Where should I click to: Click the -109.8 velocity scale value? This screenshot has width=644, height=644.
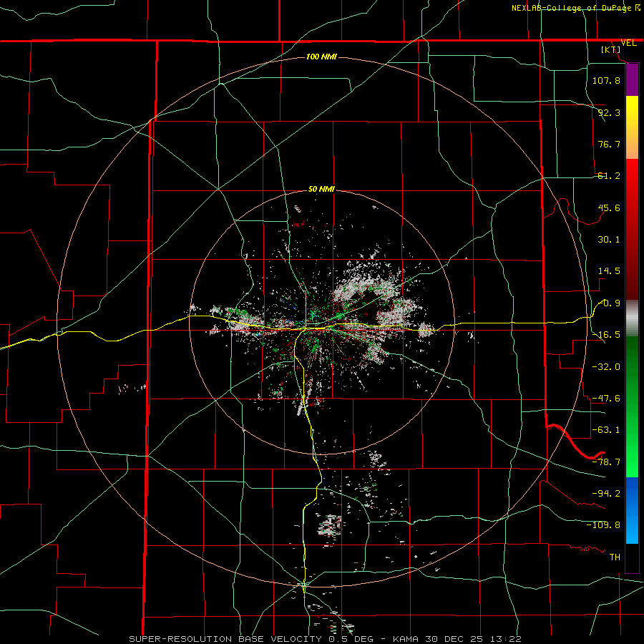[603, 525]
